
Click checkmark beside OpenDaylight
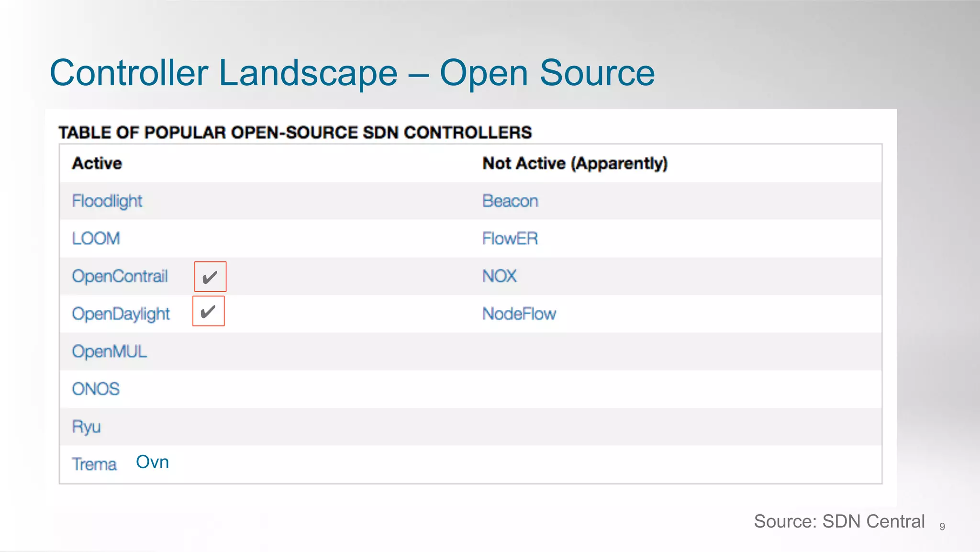208,311
